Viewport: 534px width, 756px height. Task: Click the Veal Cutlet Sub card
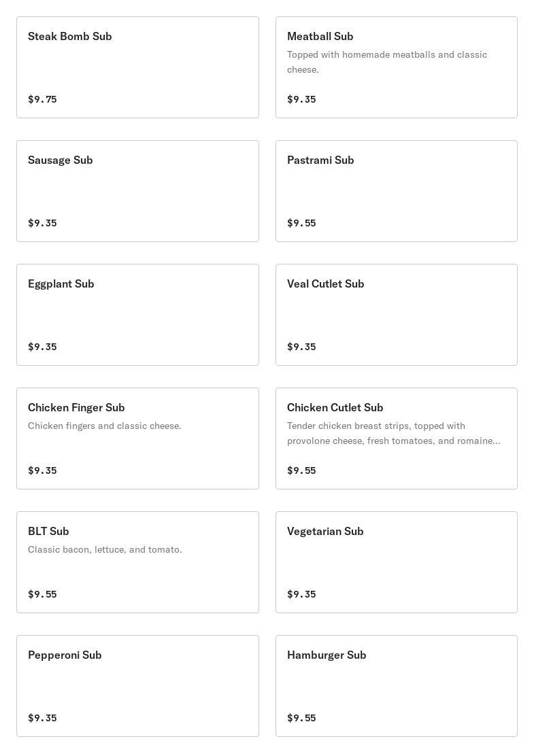tap(397, 315)
